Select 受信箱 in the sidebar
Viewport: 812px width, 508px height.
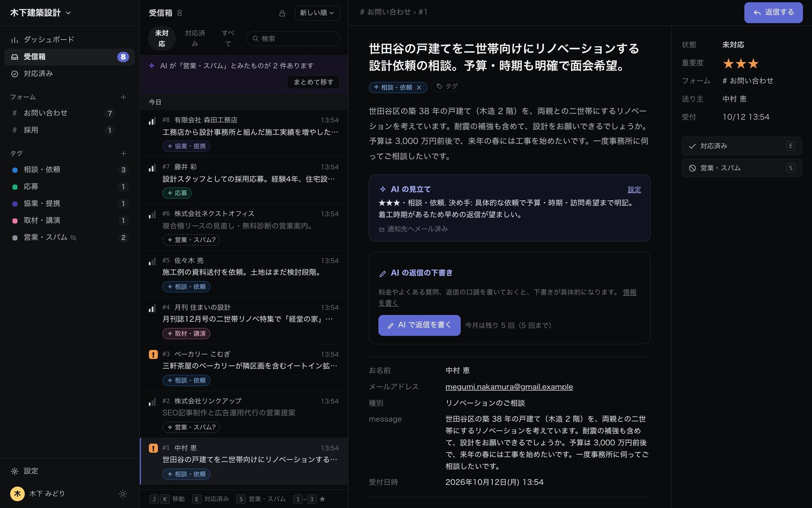pyautogui.click(x=69, y=56)
